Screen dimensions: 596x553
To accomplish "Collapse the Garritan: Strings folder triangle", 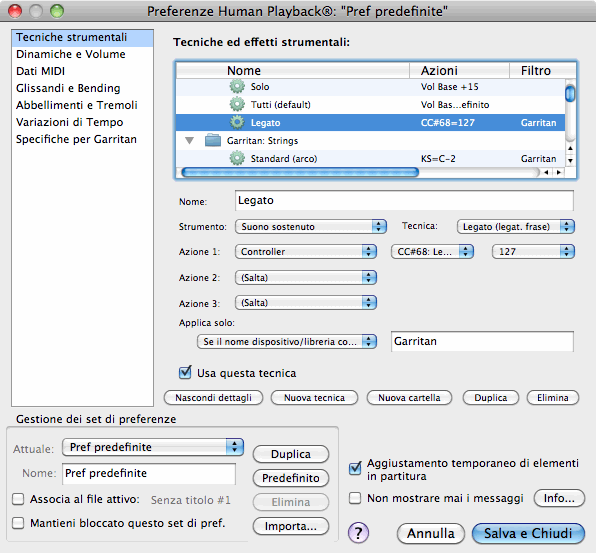I will coord(189,141).
